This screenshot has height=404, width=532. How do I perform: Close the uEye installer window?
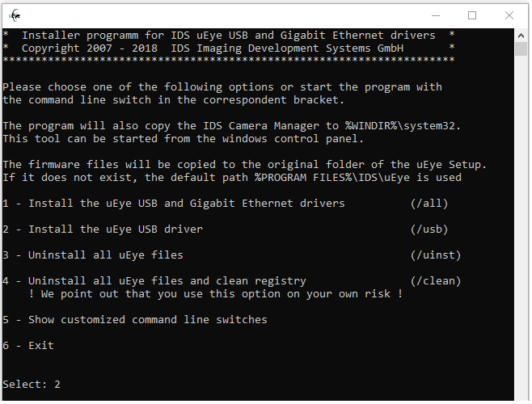point(509,15)
